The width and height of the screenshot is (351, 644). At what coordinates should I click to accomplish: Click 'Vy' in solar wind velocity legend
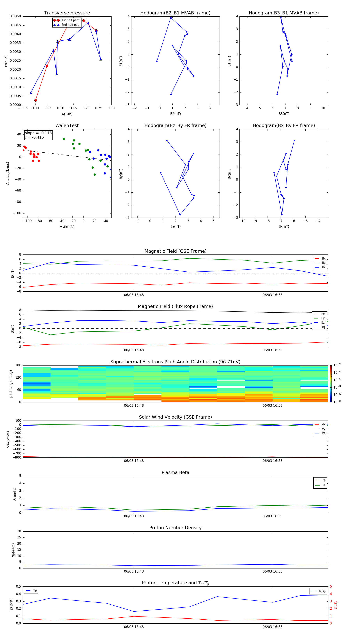(x=320, y=429)
